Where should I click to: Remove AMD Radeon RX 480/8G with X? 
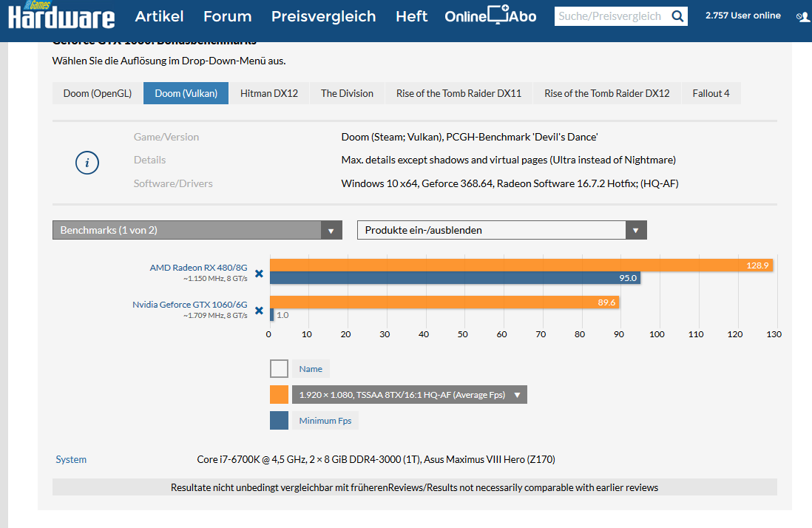(x=260, y=274)
